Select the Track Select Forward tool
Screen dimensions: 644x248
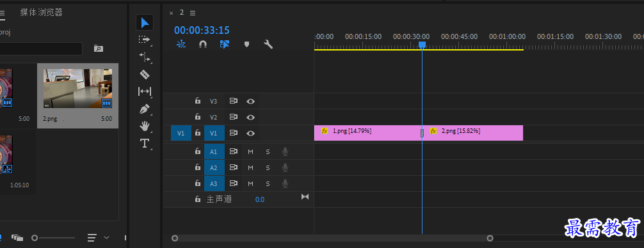[x=145, y=40]
